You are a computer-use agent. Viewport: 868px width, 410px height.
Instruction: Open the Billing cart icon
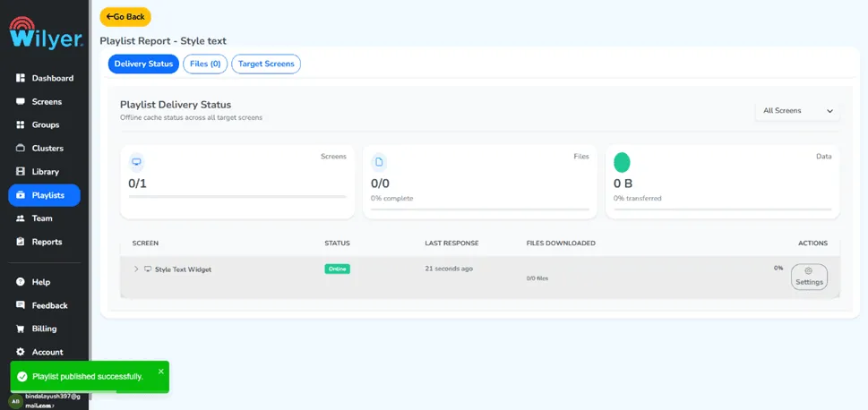[x=21, y=329]
